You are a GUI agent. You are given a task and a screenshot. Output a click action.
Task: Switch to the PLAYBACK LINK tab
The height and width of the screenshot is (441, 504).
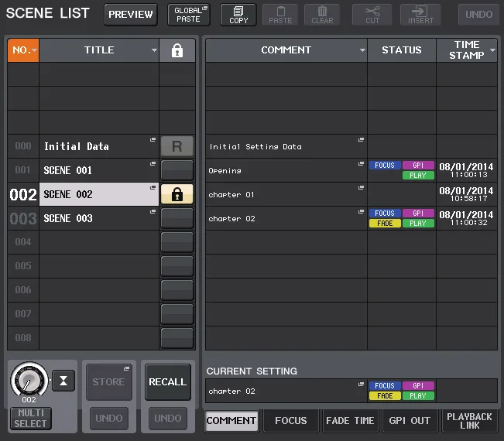coord(469,421)
